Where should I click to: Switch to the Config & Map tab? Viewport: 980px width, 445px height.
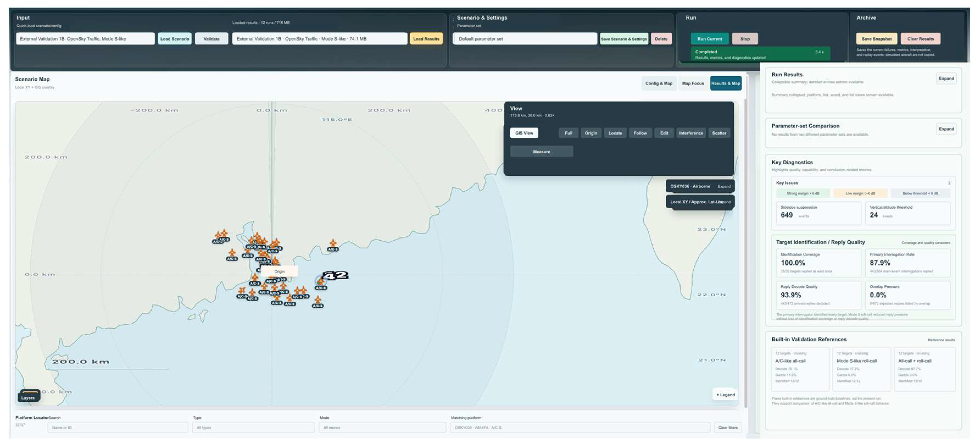tap(658, 83)
